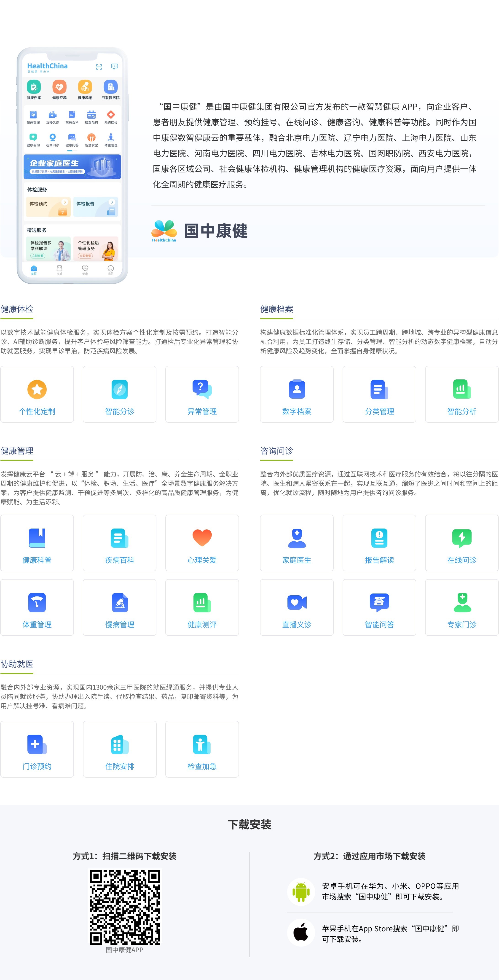Click the 下载安装 heading
Image resolution: width=499 pixels, height=980 pixels.
(x=249, y=824)
